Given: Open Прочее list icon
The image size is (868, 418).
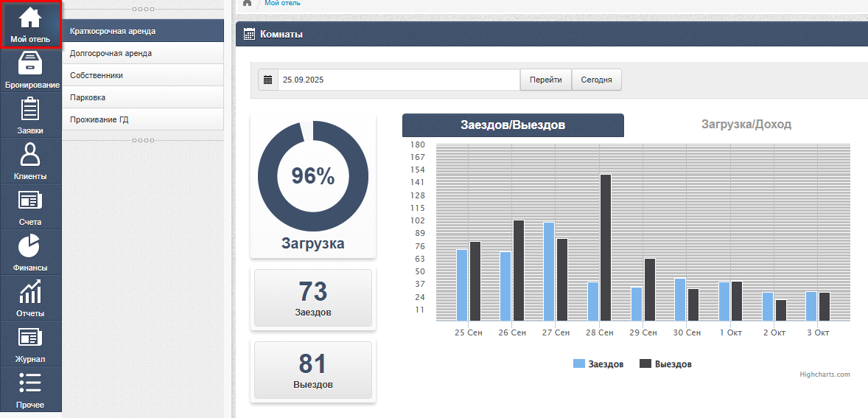Looking at the screenshot, I should click(30, 383).
